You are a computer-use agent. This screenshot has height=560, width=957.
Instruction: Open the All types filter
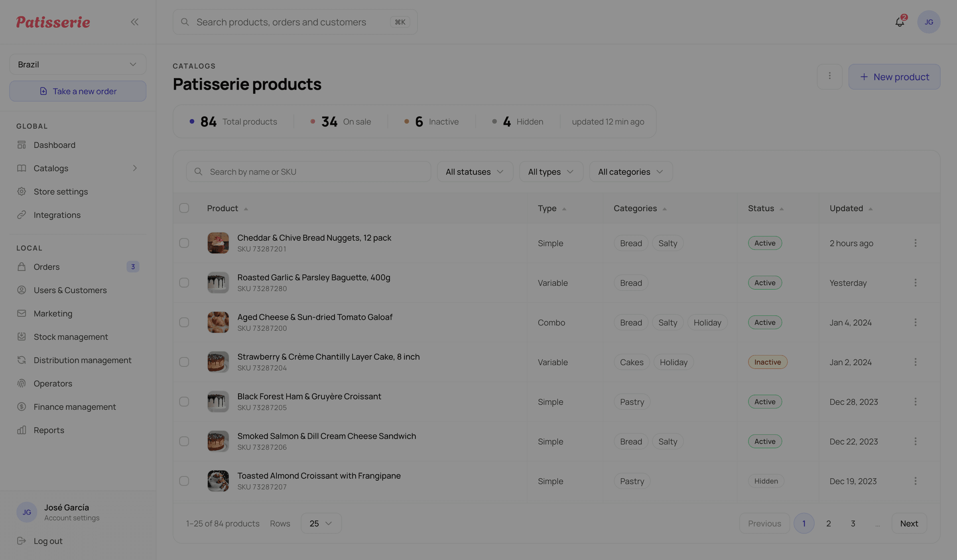[x=551, y=172]
